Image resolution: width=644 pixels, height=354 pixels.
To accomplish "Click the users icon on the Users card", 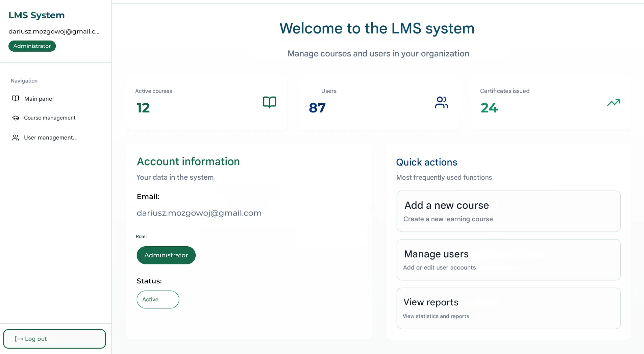I will click(441, 103).
